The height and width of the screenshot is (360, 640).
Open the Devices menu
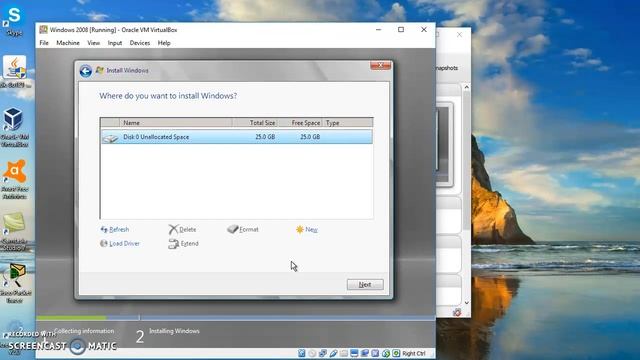tap(140, 43)
